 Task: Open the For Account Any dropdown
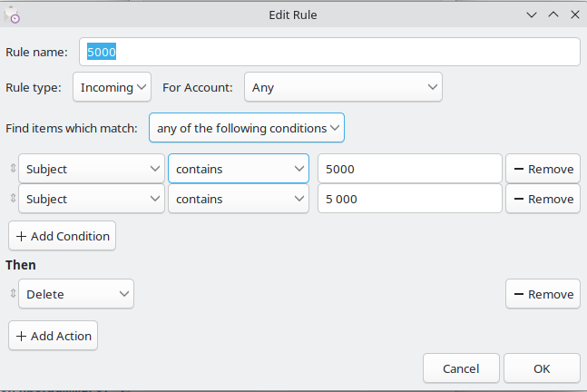(x=343, y=87)
